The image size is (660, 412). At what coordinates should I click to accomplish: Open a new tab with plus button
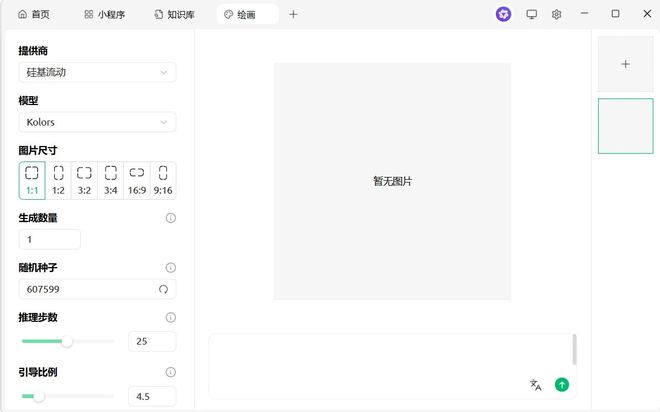[x=293, y=14]
